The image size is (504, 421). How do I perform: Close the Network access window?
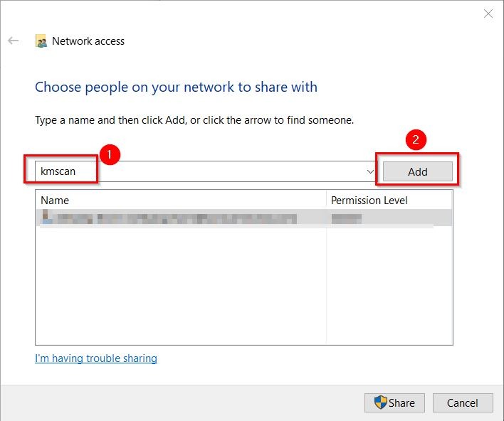click(488, 14)
